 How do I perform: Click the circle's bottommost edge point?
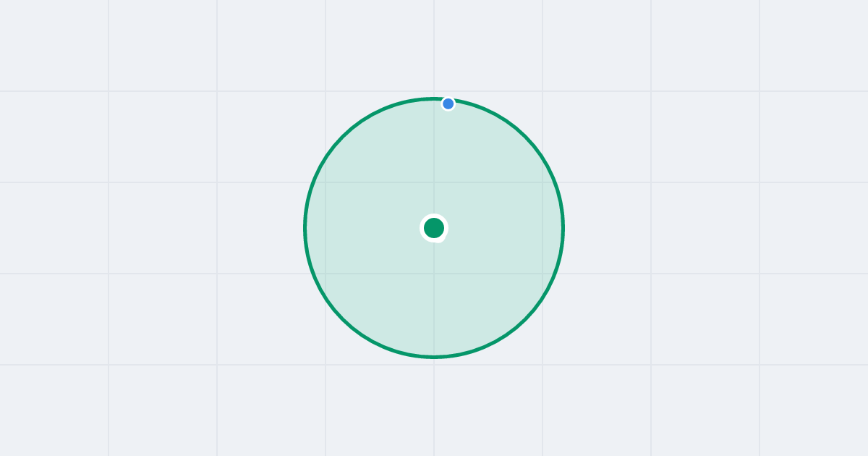[x=434, y=357]
